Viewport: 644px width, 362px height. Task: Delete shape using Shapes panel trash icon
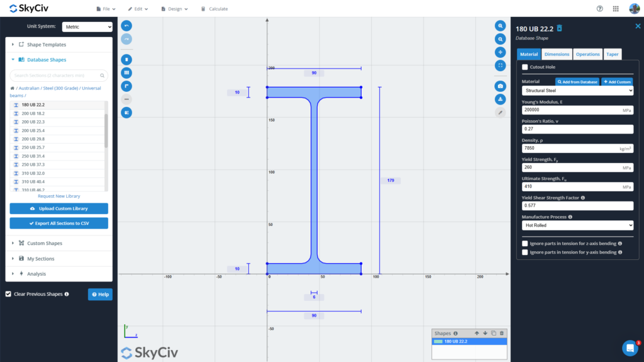click(501, 333)
